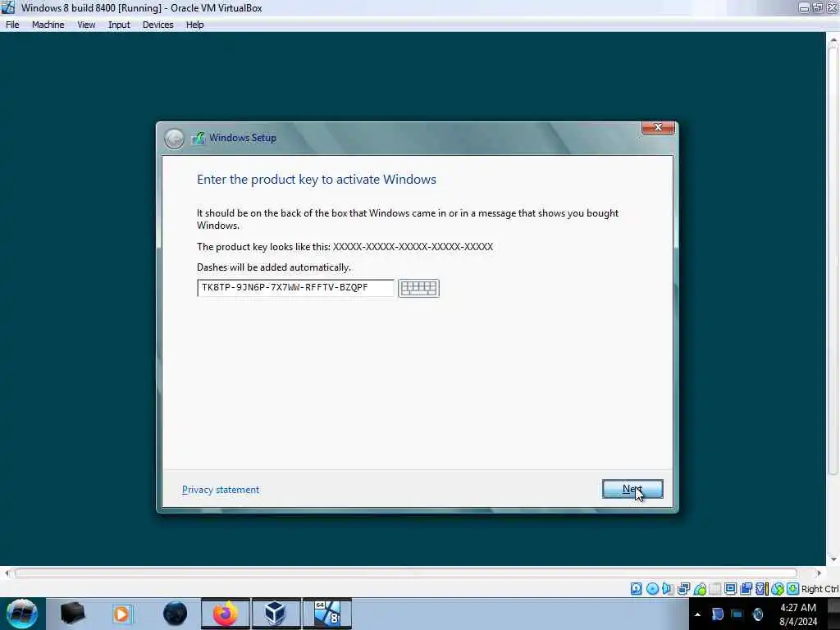Open the File menu

click(12, 25)
